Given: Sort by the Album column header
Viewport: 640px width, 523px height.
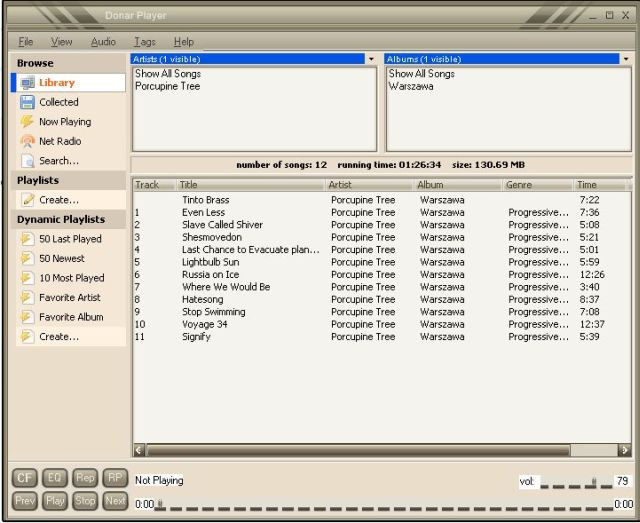Looking at the screenshot, I should 458,185.
